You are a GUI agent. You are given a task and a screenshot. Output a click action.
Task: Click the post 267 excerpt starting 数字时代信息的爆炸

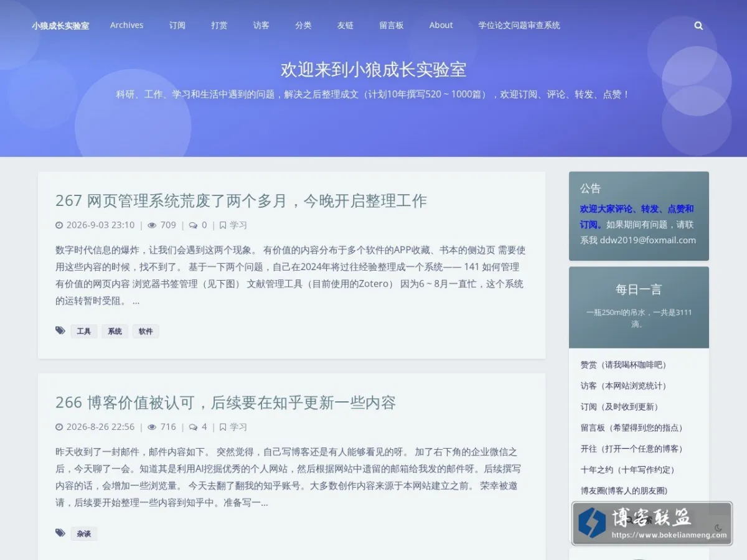coord(291,276)
